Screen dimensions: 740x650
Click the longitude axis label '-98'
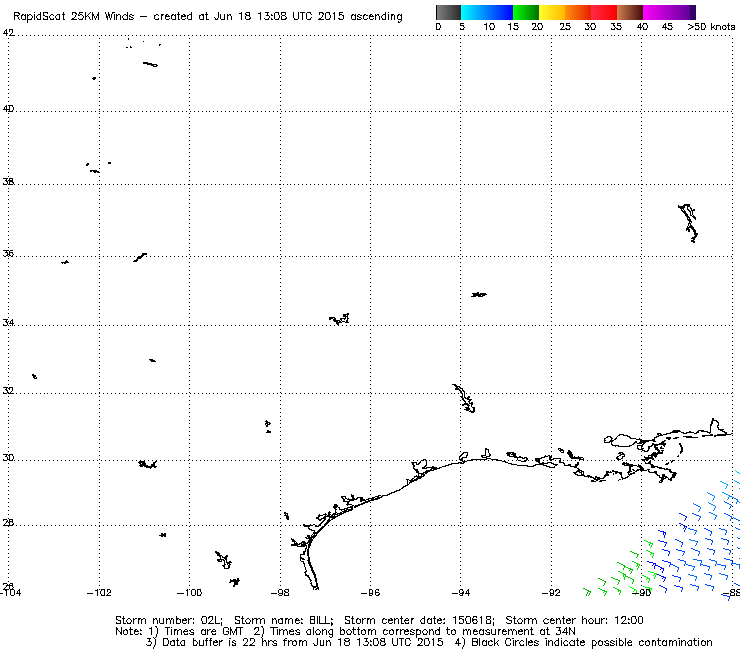(280, 593)
